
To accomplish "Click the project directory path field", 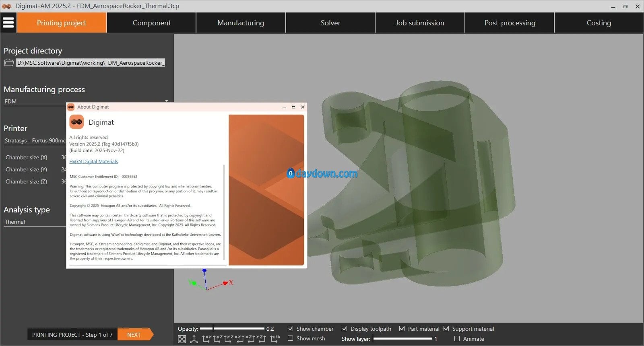I will (x=91, y=63).
